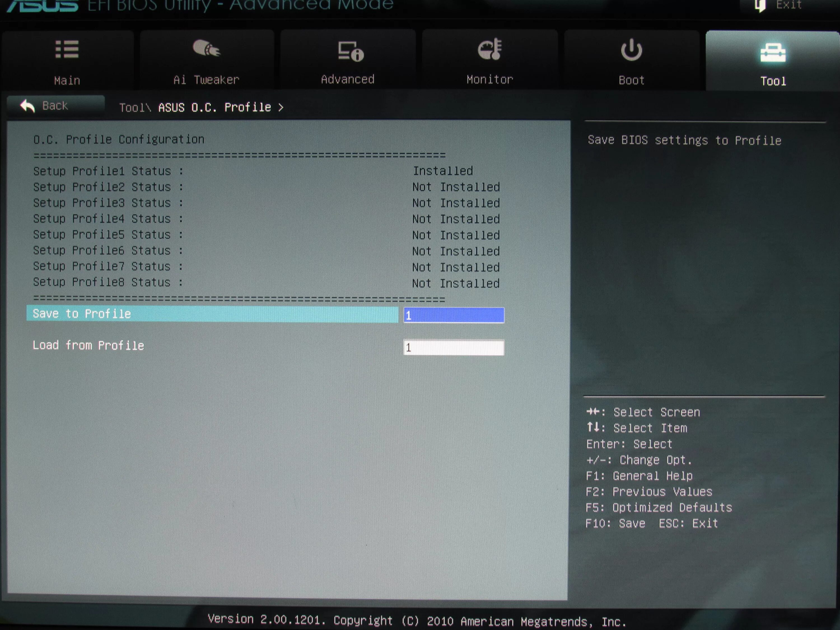Click Setup Profile3 Status label
The height and width of the screenshot is (630, 840).
tap(108, 203)
